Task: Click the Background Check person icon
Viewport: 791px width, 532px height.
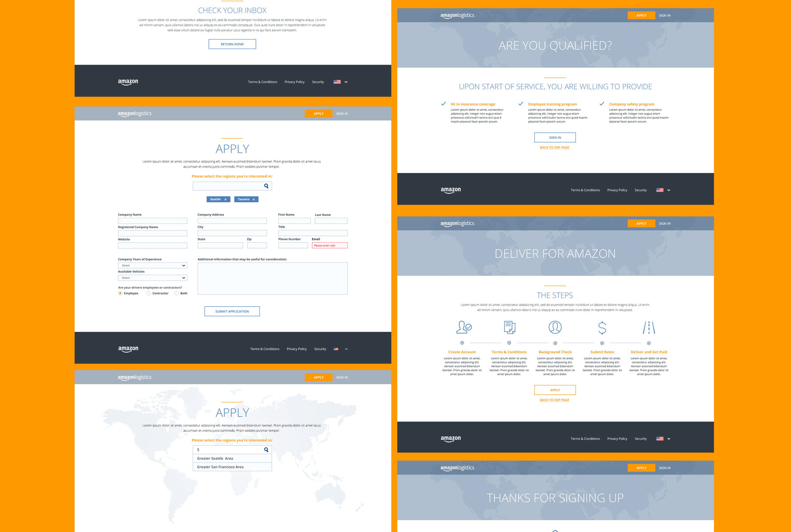Action: (555, 327)
